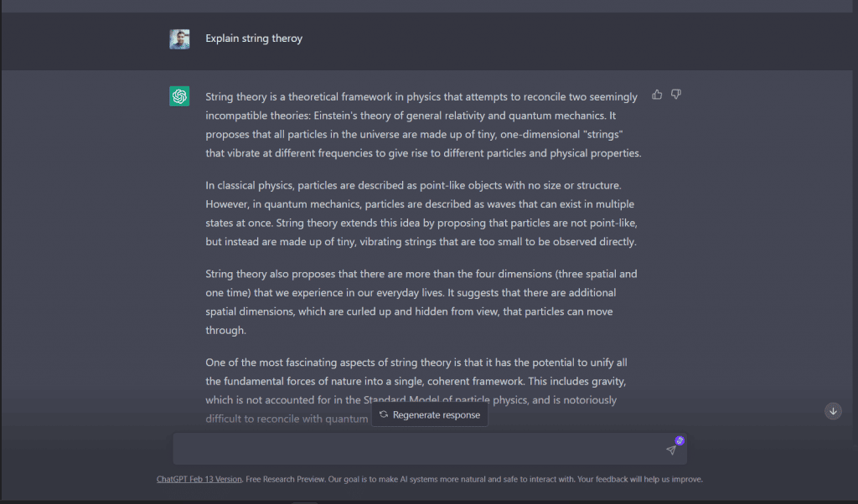This screenshot has height=504, width=858.
Task: Click the thumbs down icon on the response
Action: point(676,95)
